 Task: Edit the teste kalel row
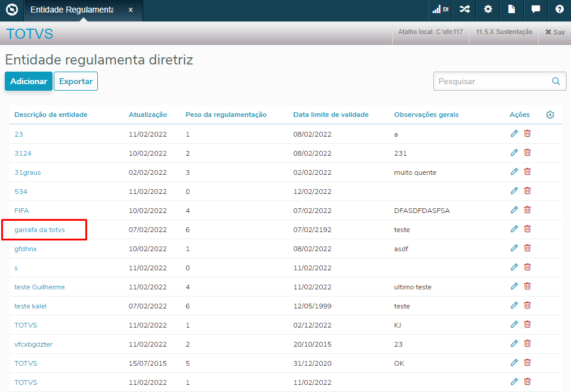point(514,305)
